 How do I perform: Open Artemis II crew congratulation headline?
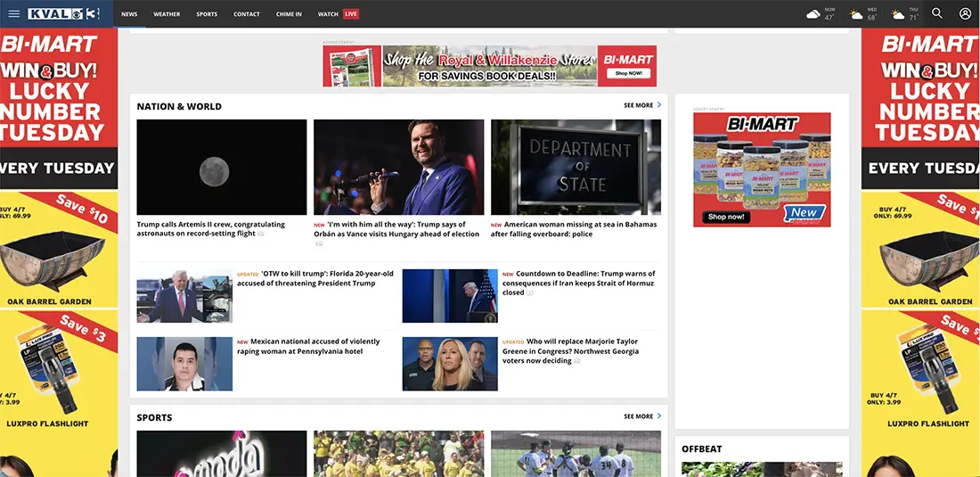pos(210,229)
